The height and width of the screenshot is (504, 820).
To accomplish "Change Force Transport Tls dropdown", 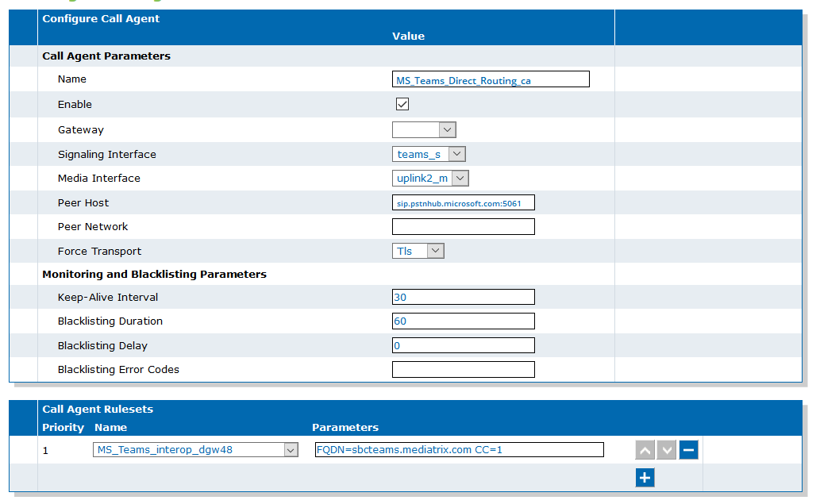I will pyautogui.click(x=418, y=251).
